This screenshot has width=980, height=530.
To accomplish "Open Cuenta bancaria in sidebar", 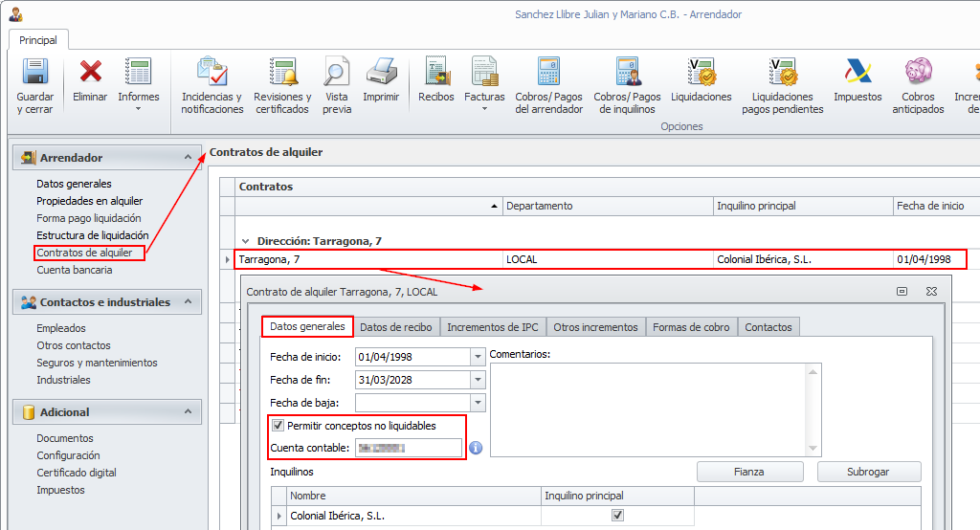I will (x=75, y=270).
